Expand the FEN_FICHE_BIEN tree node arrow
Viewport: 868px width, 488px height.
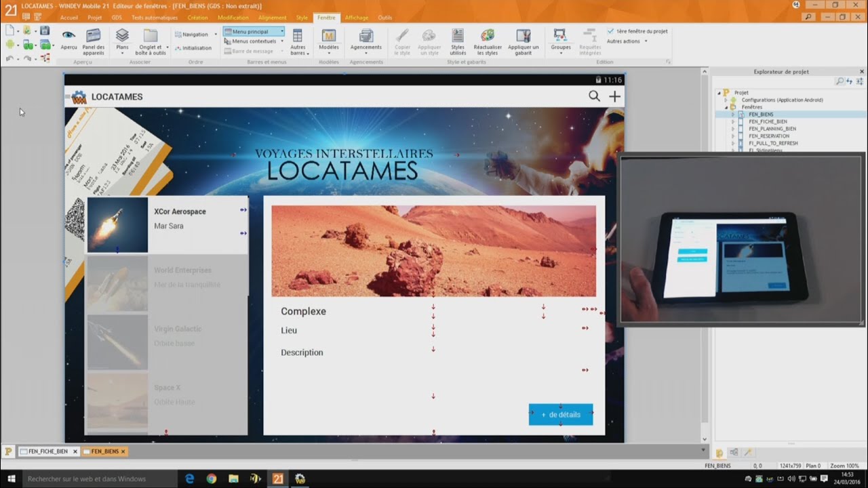click(x=733, y=122)
